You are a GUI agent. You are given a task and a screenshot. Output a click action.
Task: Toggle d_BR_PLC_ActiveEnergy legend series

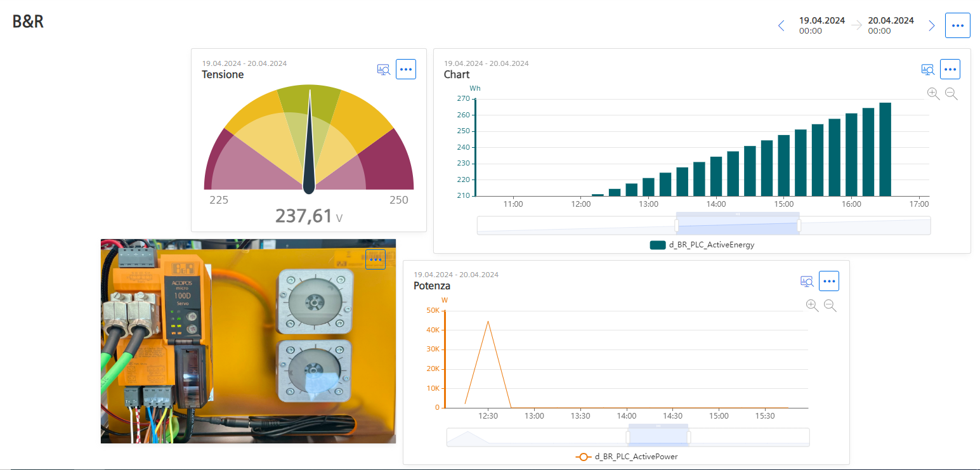702,245
